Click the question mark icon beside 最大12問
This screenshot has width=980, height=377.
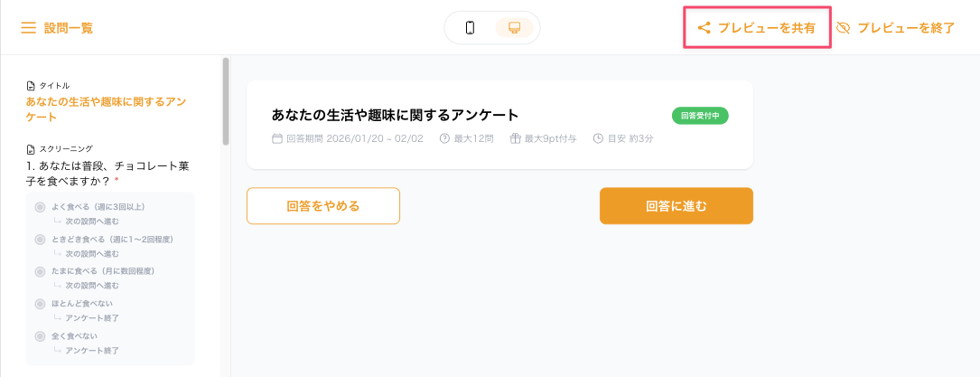444,138
